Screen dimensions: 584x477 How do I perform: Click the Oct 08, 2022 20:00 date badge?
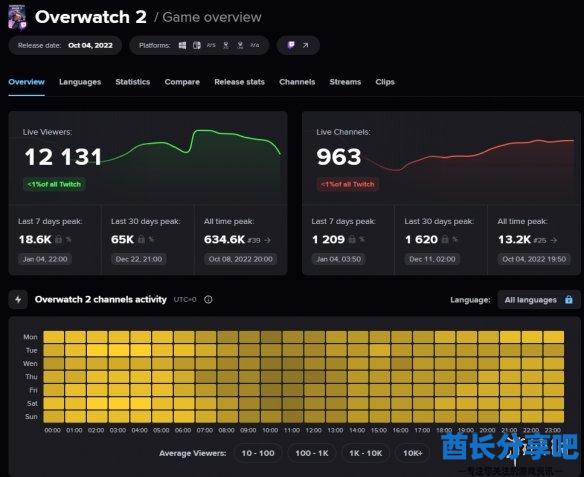tap(240, 259)
